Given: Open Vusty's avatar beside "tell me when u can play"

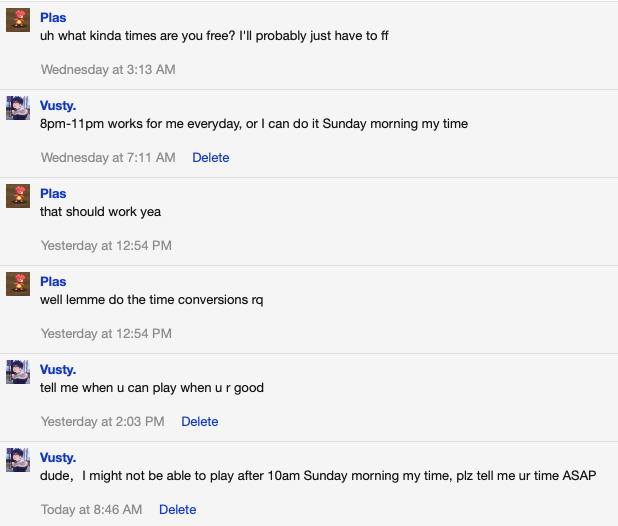Looking at the screenshot, I should click(x=18, y=372).
